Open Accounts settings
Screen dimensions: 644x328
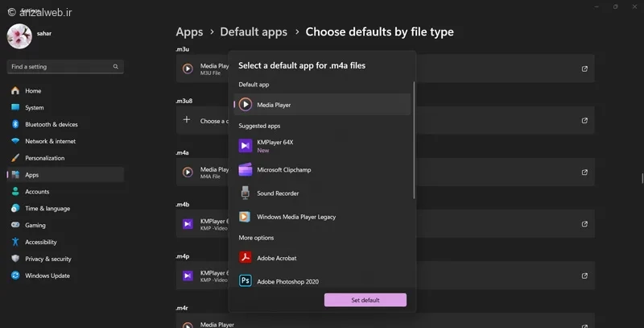pyautogui.click(x=65, y=192)
